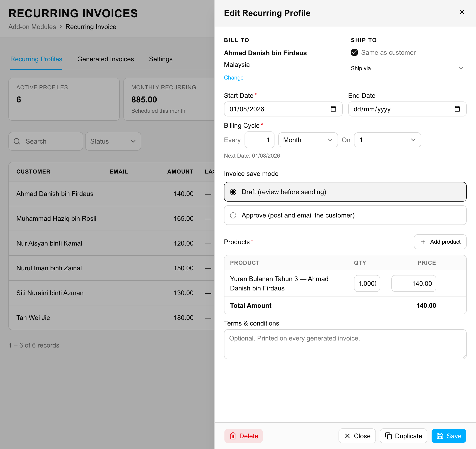This screenshot has width=476, height=449.
Task: Select Draft (review before sending) option
Action: point(345,192)
